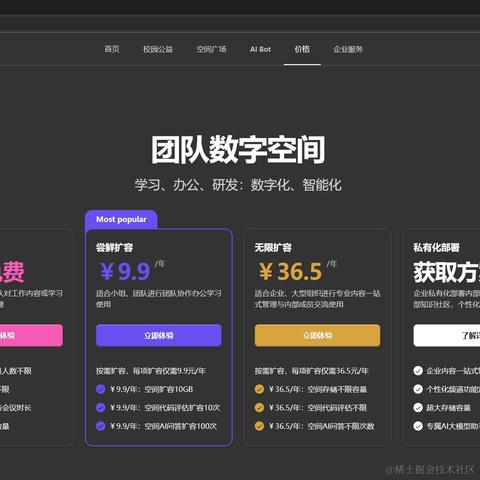Click description 适合小组、团队进行团队协作办公学习使用
This screenshot has width=480, height=480.
point(159,299)
